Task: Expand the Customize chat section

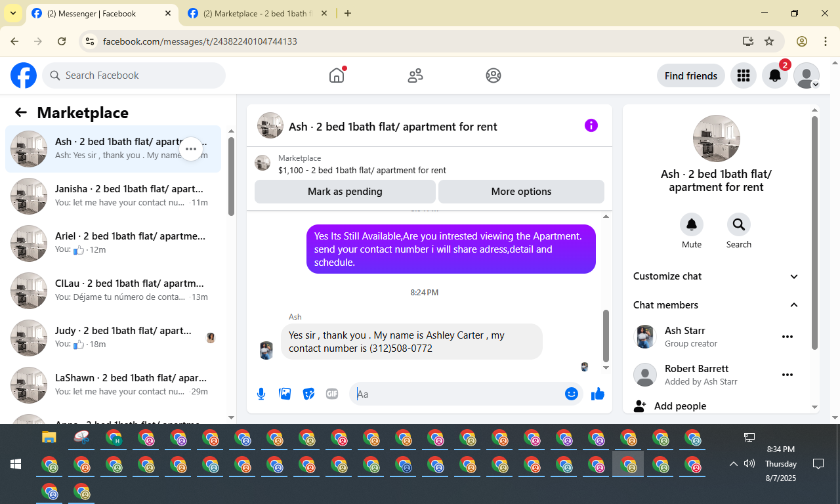Action: 716,276
